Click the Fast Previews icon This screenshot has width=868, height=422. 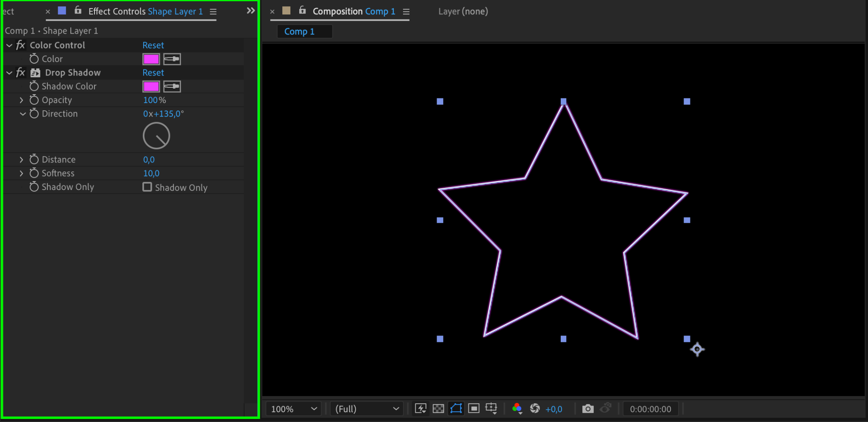point(420,408)
